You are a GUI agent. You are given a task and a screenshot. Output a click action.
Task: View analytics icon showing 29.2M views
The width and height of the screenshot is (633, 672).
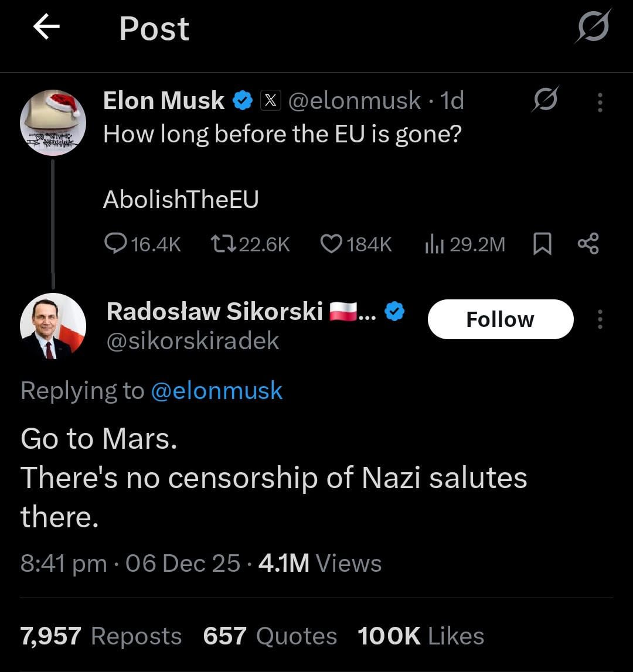(x=434, y=244)
